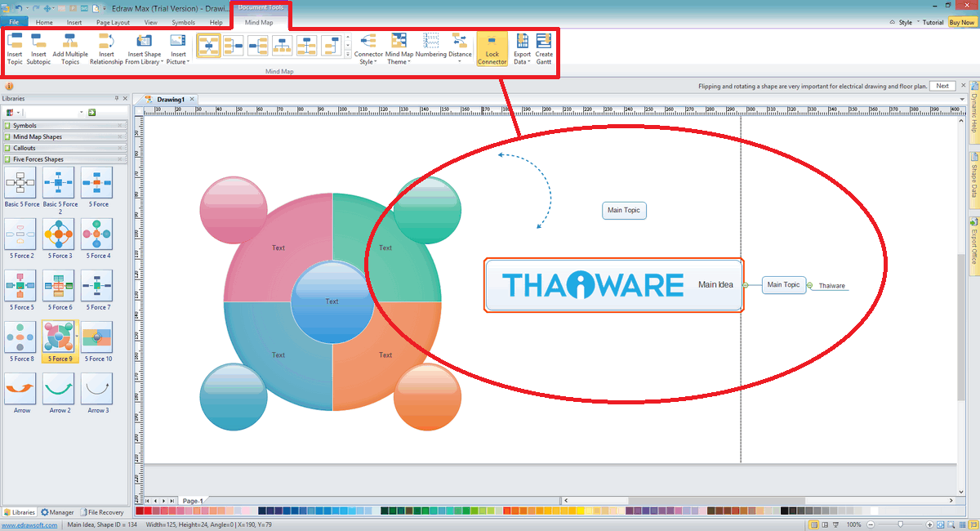980x531 pixels.
Task: Click the green library search go button
Action: click(92, 112)
